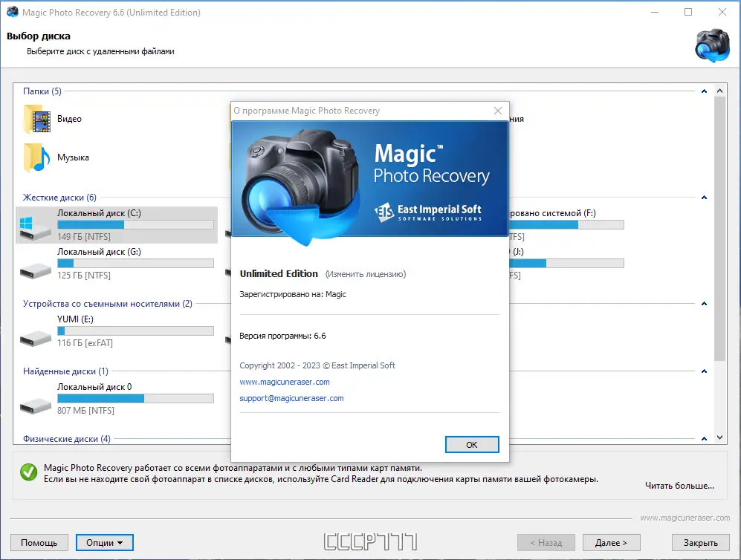Open bottom-right www.magicuneraser.com link
This screenshot has height=560, width=741.
(x=685, y=518)
